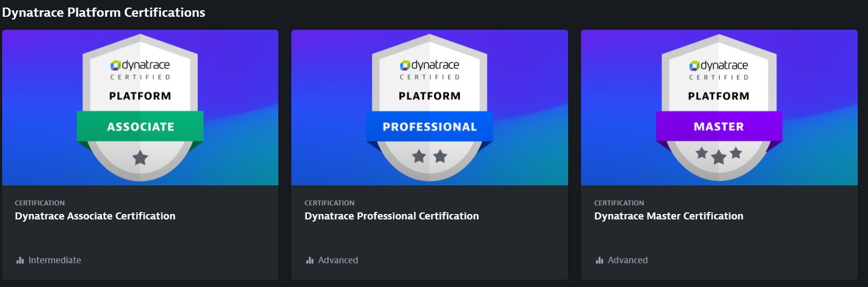The image size is (868, 287).
Task: Click the Dynatrace logo on the Associate badge
Action: pos(140,65)
